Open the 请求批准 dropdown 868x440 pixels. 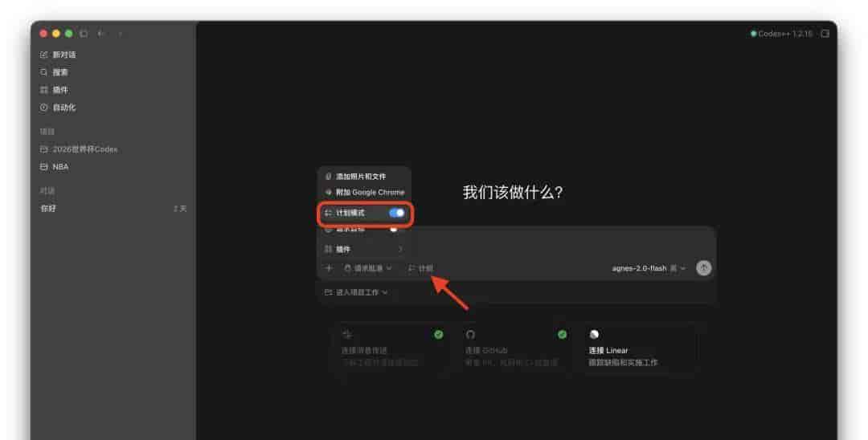tap(368, 268)
